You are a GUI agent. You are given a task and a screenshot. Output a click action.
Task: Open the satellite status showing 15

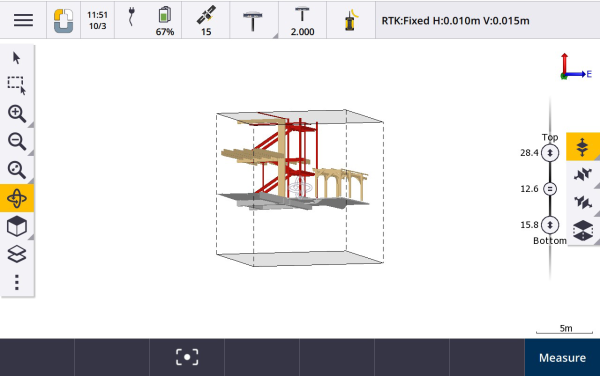click(206, 20)
